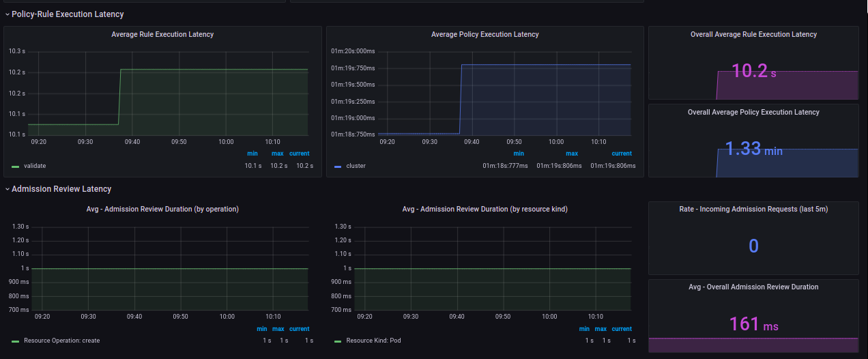
Task: Sort rule latency legend by max
Action: (278, 154)
